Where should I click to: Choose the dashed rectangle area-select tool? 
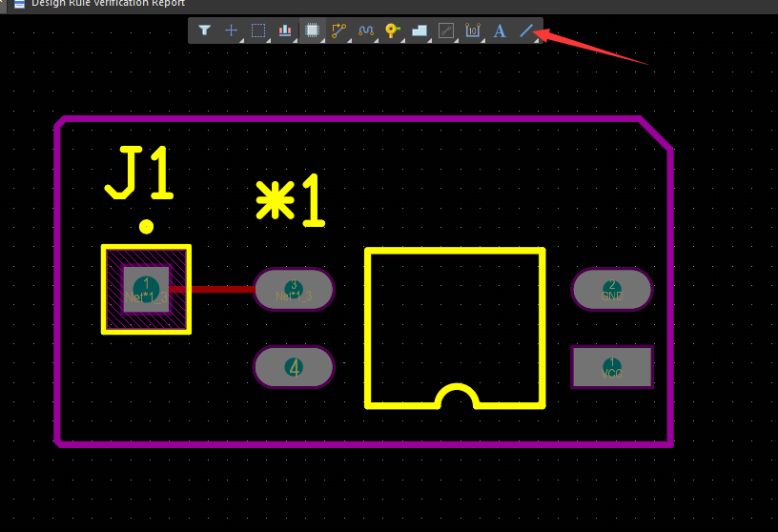pyautogui.click(x=258, y=31)
